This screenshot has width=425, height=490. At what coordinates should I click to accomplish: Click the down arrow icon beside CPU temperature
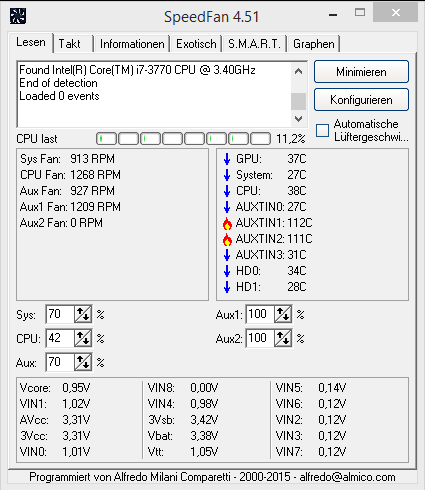[227, 191]
